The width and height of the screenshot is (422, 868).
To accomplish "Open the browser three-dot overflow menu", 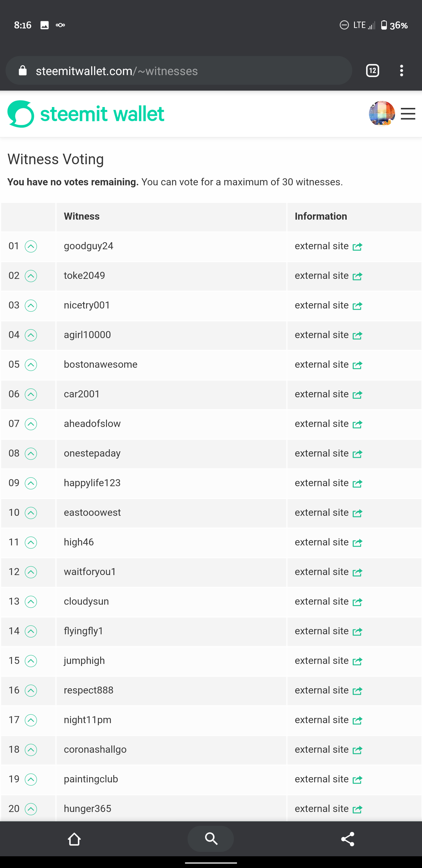I will tap(401, 70).
